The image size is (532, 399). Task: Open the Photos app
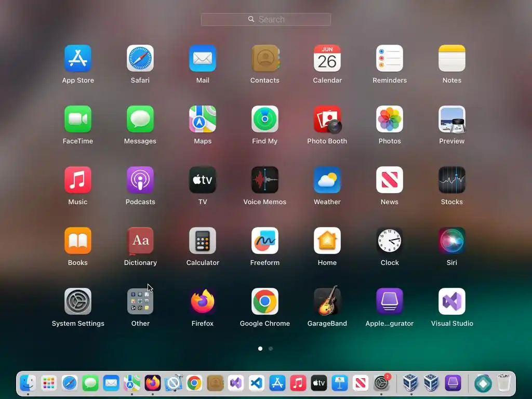tap(390, 119)
